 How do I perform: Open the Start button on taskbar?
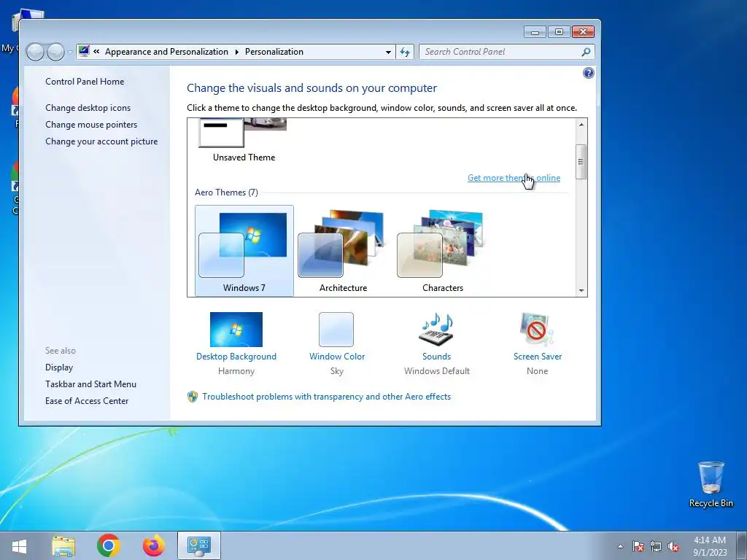tap(19, 545)
